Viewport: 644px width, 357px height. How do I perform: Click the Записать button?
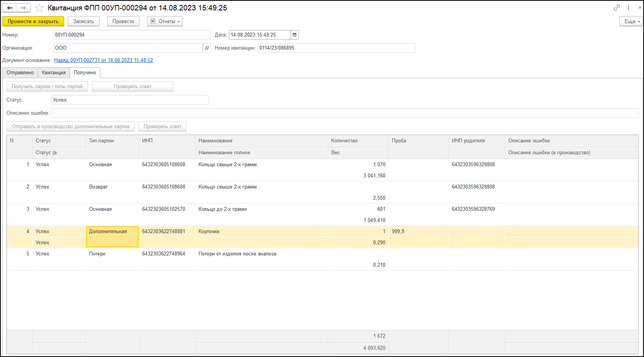[83, 22]
